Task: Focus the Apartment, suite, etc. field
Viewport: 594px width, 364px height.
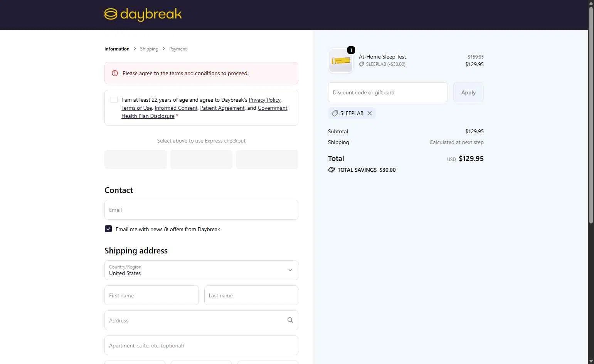Action: (x=201, y=345)
